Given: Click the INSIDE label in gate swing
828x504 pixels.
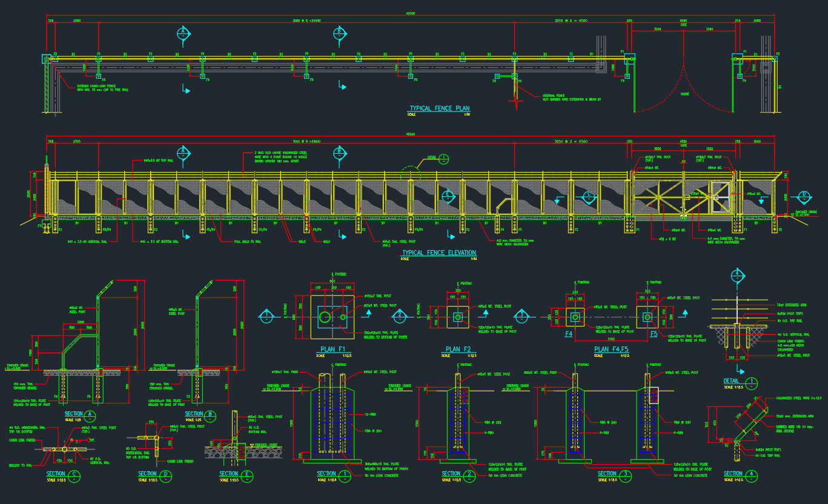Looking at the screenshot, I should [684, 94].
